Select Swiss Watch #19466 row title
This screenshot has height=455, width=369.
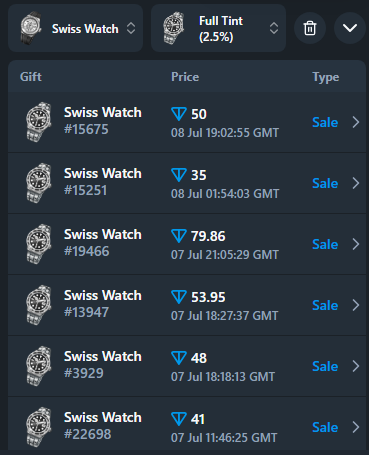103,234
